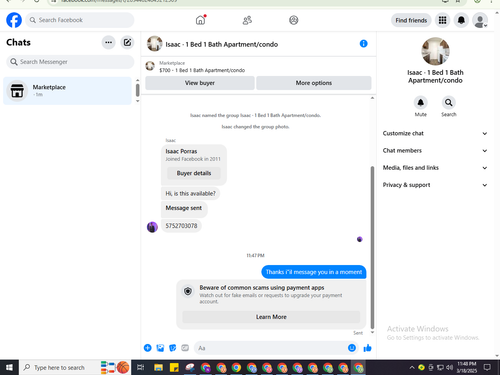
Task: Click the message 5752703078
Action: coord(181,226)
